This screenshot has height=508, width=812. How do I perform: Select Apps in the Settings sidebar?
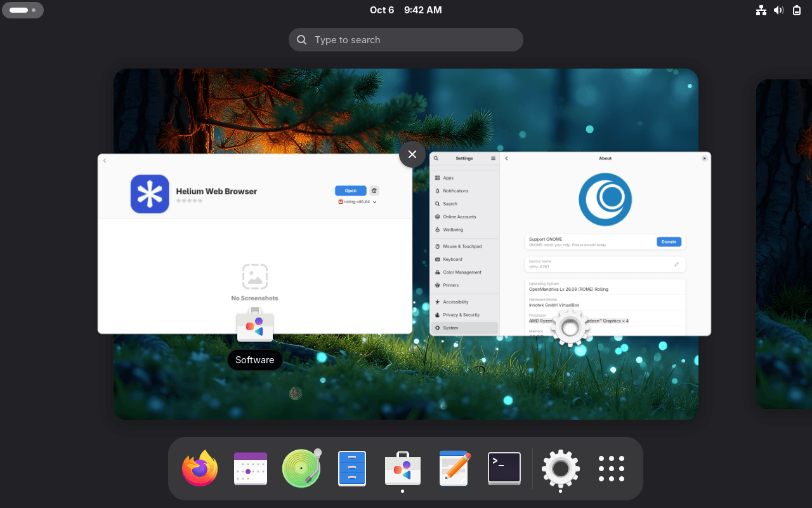tap(465, 178)
